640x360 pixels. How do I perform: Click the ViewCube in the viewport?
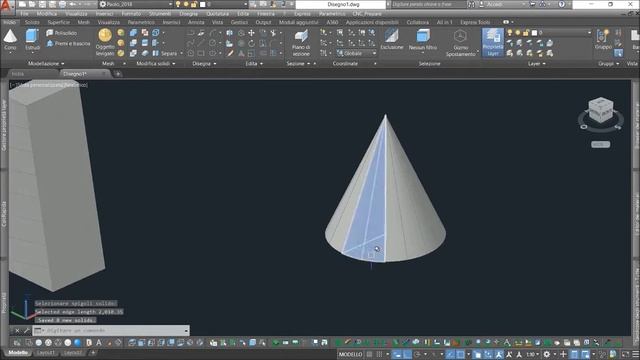point(600,109)
